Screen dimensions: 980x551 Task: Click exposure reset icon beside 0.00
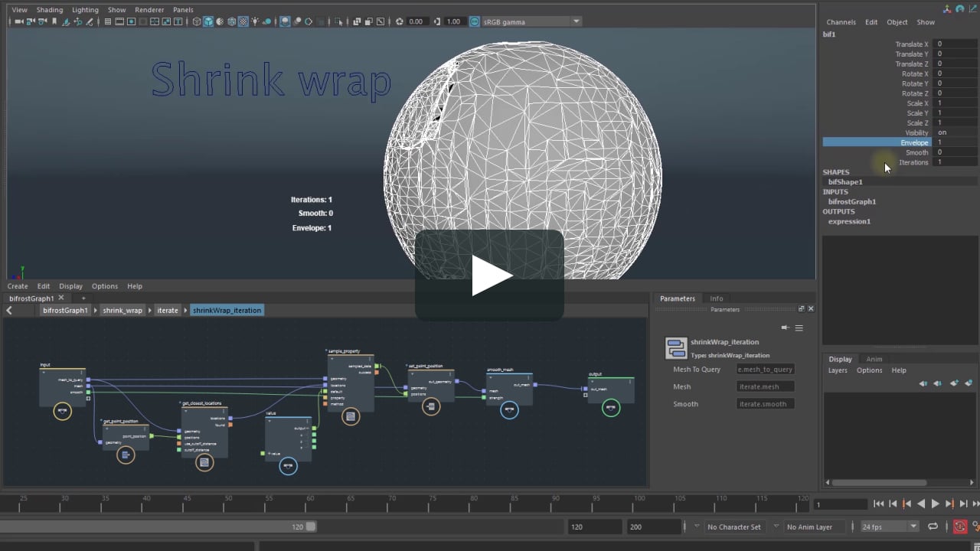pos(399,21)
